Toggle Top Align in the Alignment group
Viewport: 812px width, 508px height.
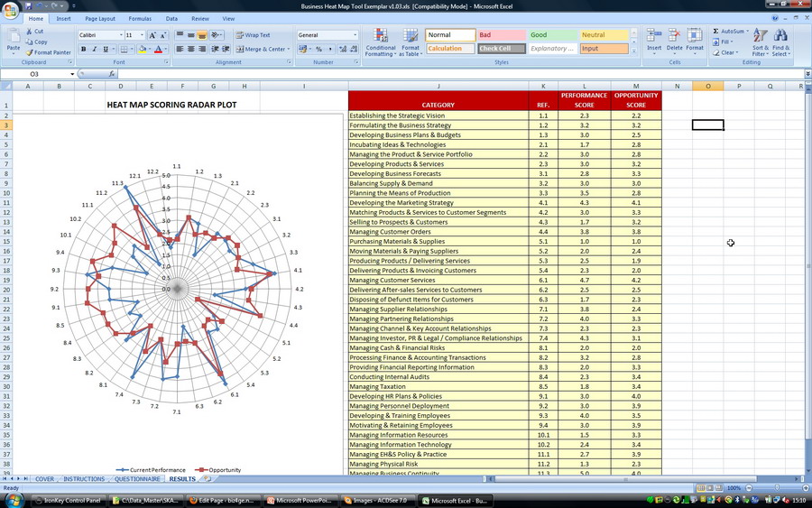coord(180,35)
